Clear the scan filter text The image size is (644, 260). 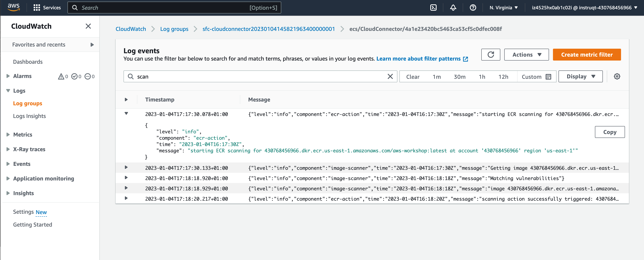(x=390, y=76)
